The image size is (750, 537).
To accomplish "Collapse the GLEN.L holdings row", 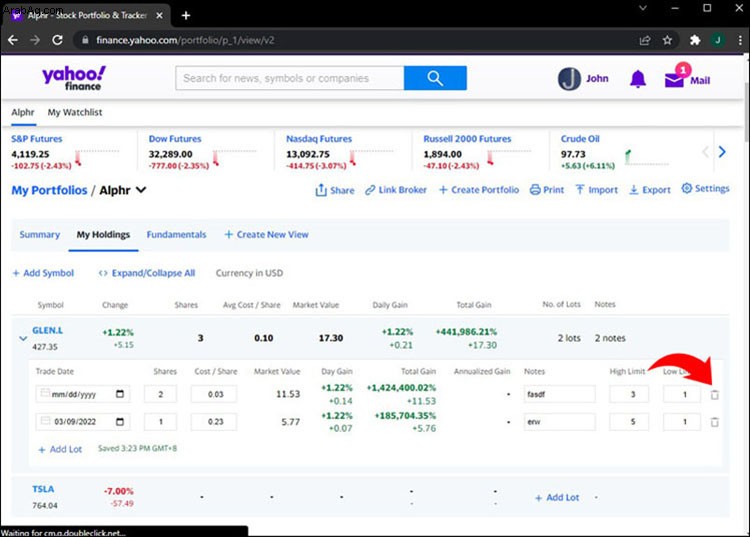I will (x=23, y=339).
